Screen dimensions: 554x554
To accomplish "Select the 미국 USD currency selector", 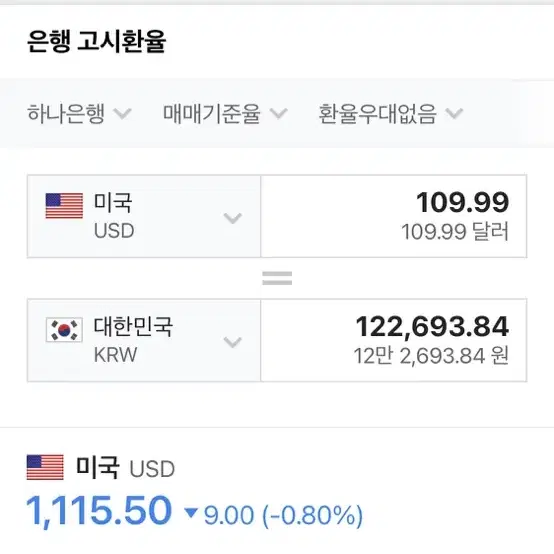I will [144, 216].
